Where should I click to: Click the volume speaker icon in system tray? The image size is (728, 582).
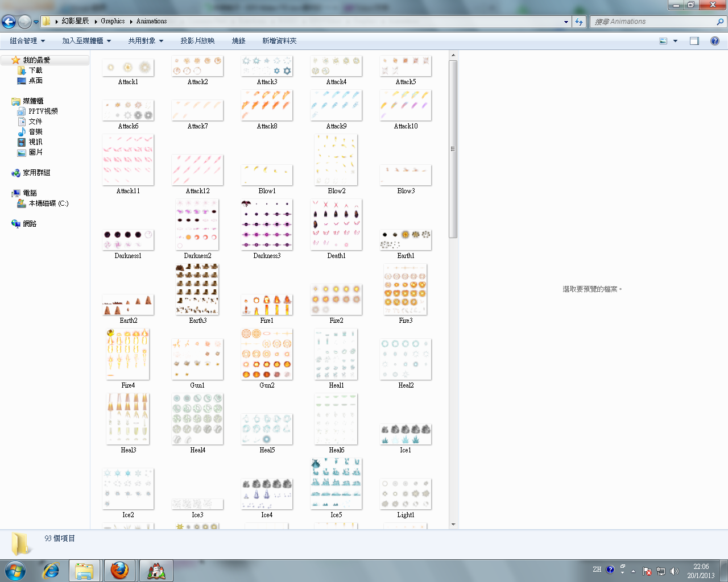click(x=675, y=571)
